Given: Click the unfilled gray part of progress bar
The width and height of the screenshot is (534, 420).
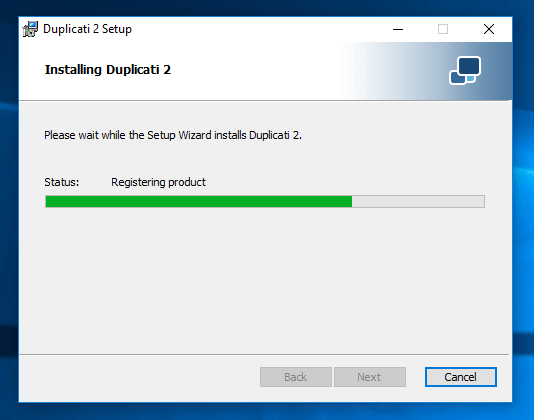Looking at the screenshot, I should tap(418, 201).
